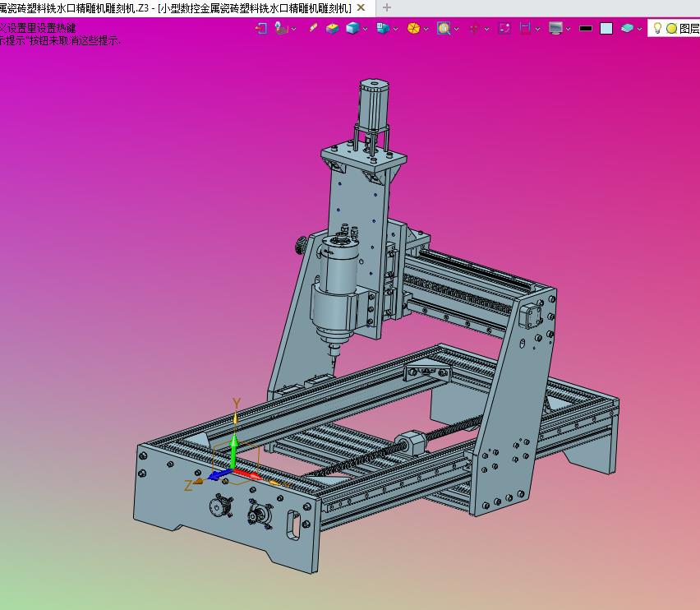Screen dimensions: 700x610
Task: Open the zoom options dropdown arrow
Action: [x=456, y=29]
